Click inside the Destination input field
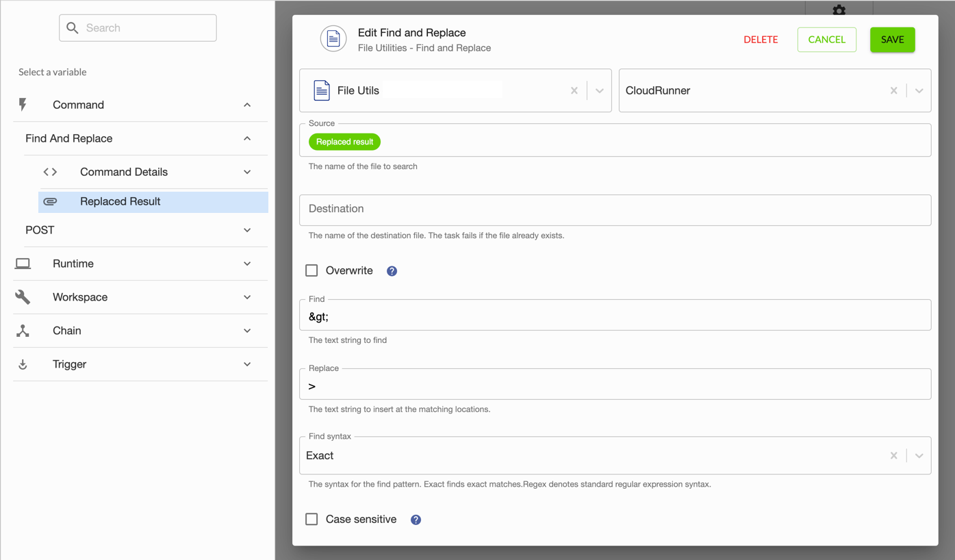This screenshot has height=560, width=955. (615, 209)
